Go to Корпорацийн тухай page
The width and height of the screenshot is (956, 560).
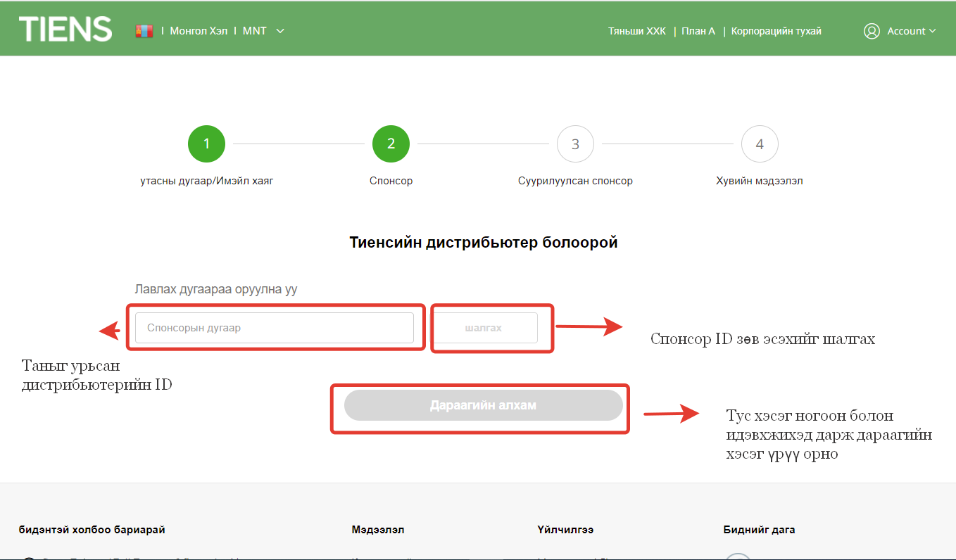pos(776,31)
